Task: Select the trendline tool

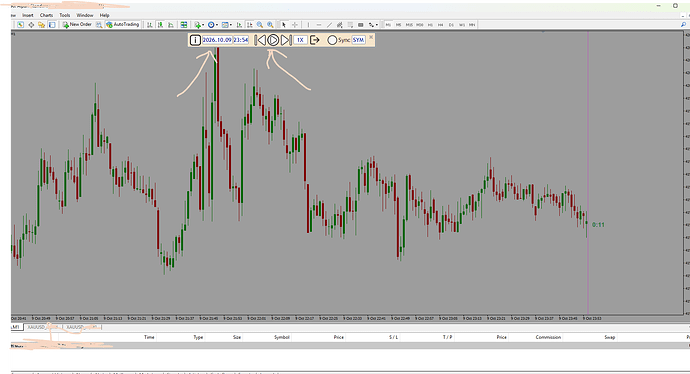Action: [x=329, y=25]
